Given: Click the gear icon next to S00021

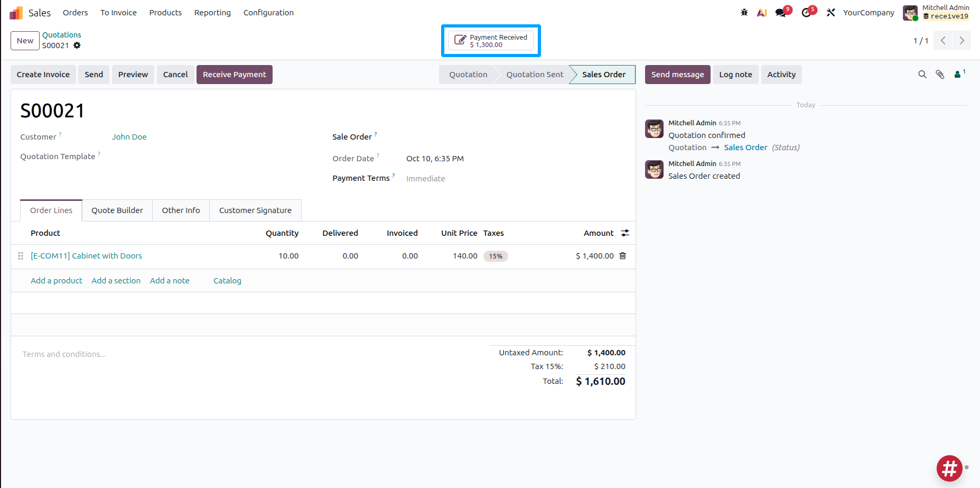Looking at the screenshot, I should coord(77,45).
